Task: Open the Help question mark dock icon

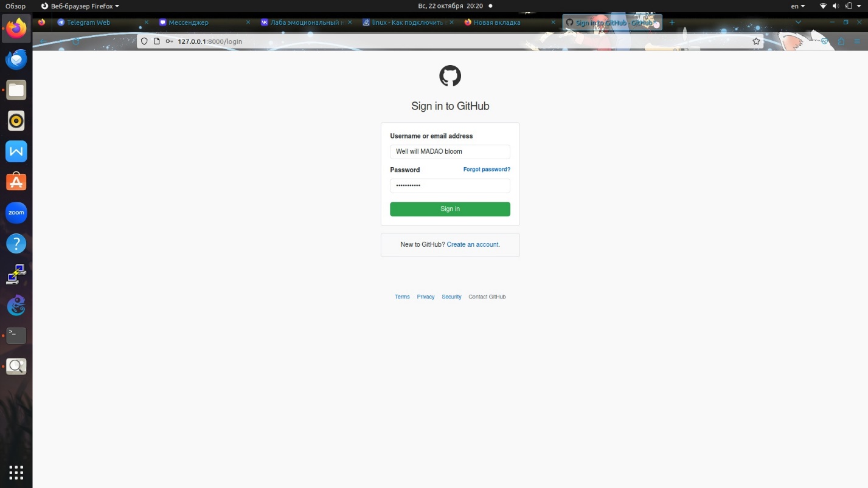Action: (16, 244)
